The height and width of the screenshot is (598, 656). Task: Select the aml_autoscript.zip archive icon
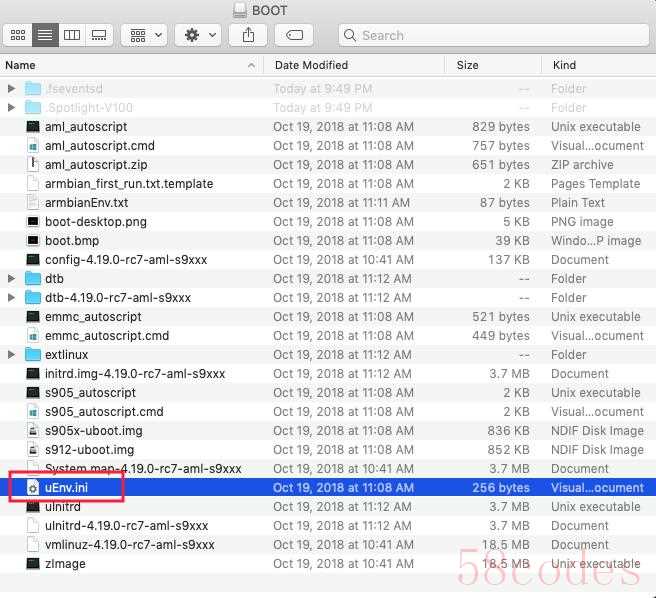33,165
